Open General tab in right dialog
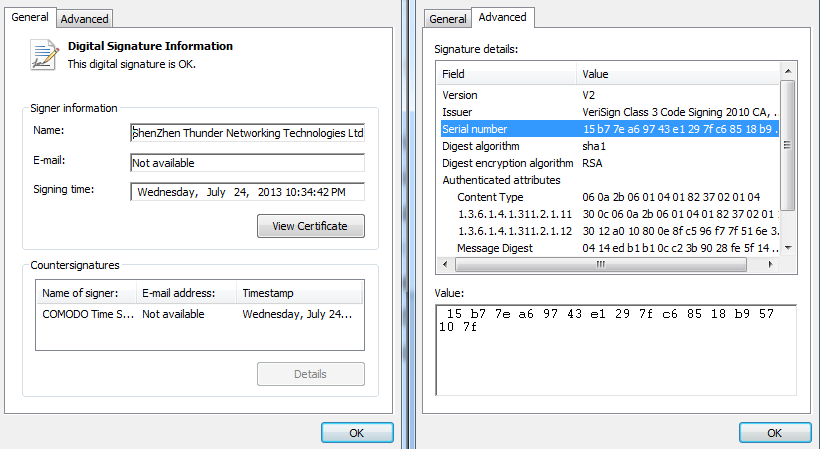820x449 pixels. [447, 19]
